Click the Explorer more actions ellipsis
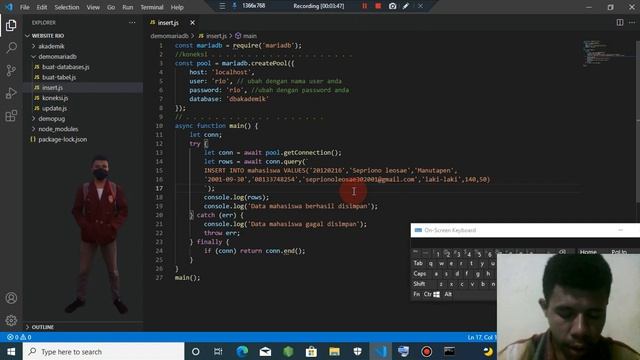Image resolution: width=640 pixels, height=360 pixels. pos(132,23)
